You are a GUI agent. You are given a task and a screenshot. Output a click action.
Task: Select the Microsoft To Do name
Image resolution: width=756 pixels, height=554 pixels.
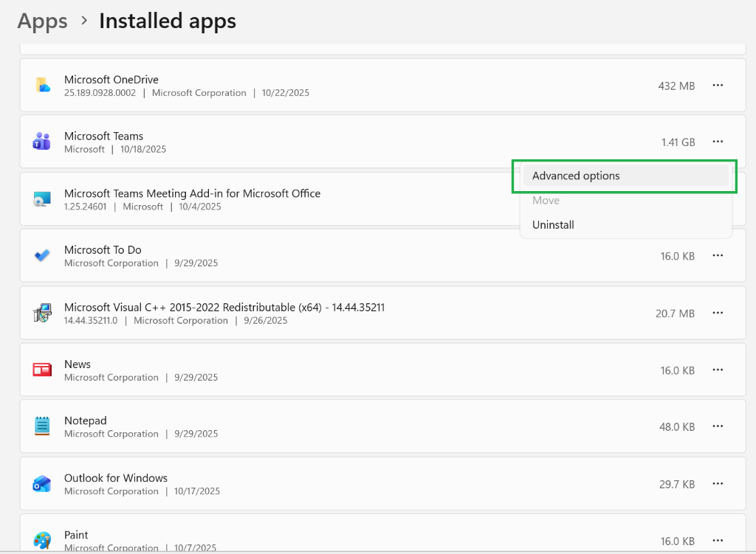(103, 250)
